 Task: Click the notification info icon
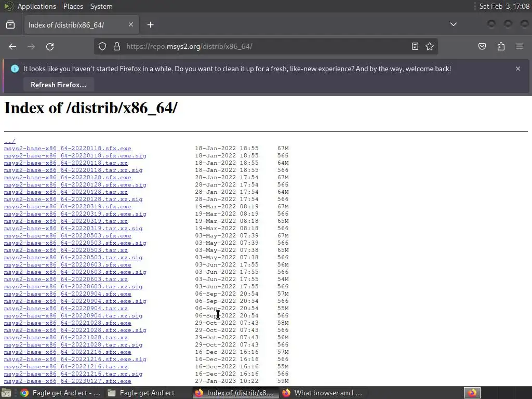coord(15,69)
